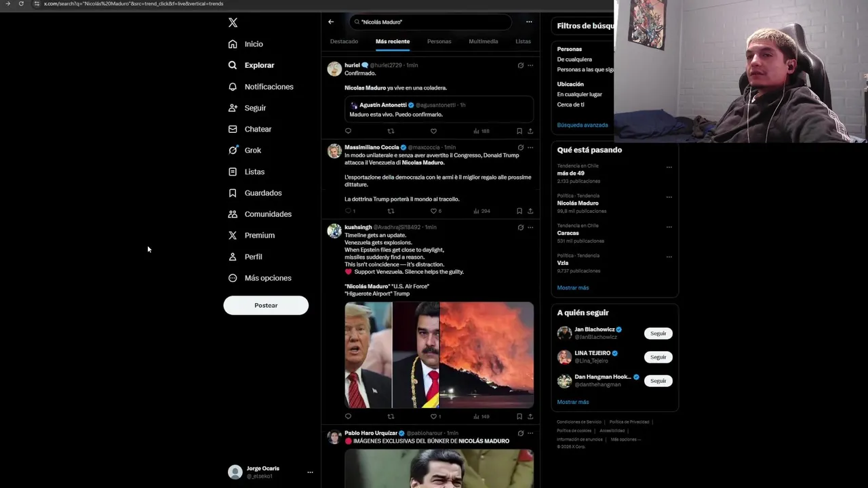Bookmark Massimiliano Coccia's tweet
The image size is (868, 488).
coord(519,211)
